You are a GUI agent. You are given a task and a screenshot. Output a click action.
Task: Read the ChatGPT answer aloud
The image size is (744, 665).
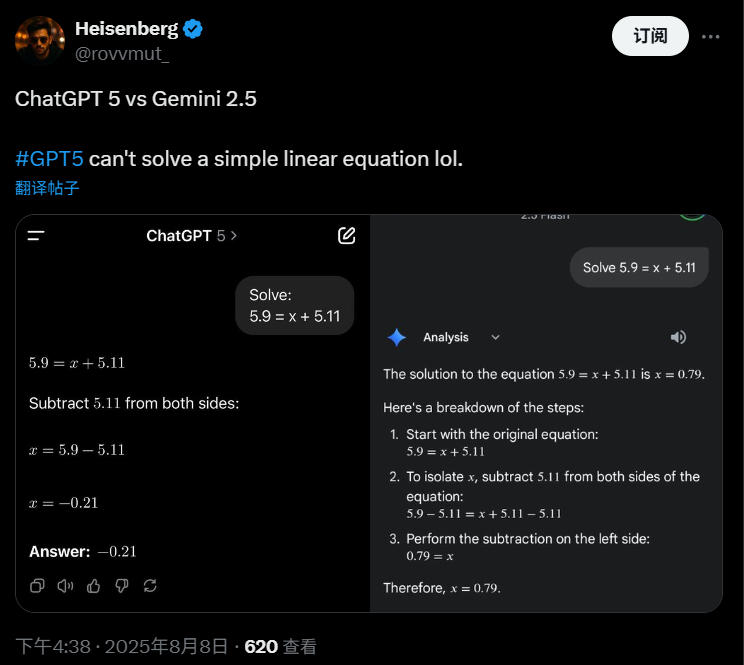tap(65, 585)
